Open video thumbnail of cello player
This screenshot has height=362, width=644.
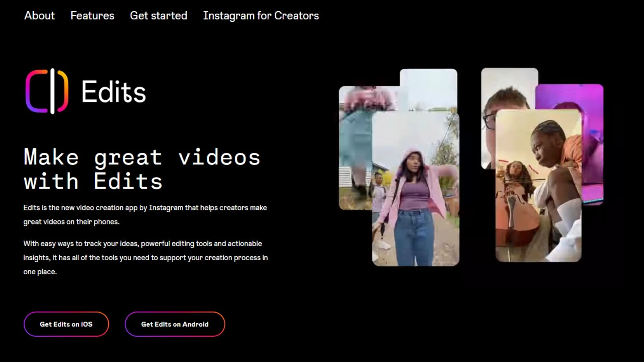coord(538,186)
